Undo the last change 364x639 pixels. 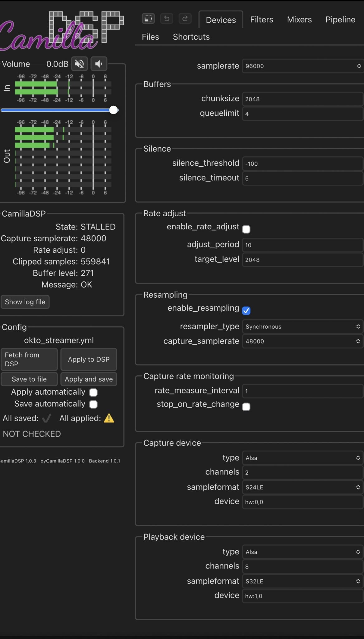167,18
